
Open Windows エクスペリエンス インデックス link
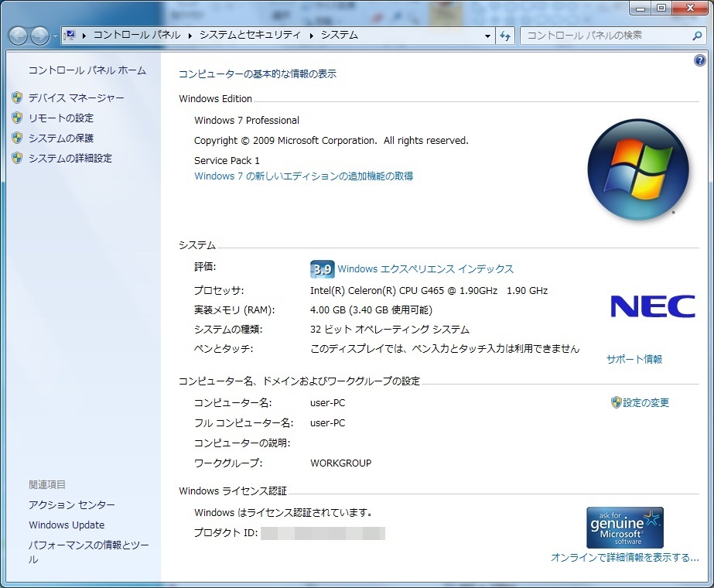[x=425, y=268]
